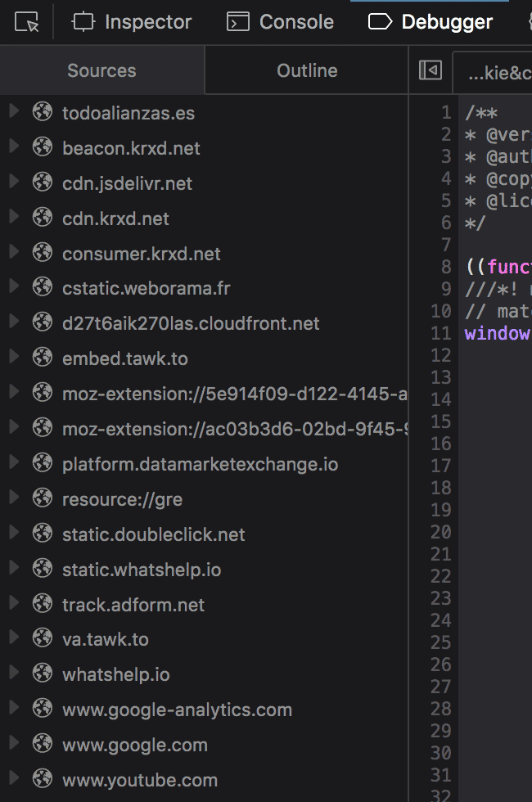Expand consumer.krxd.net disclosure triangle
Viewport: 532px width, 802px height.
[15, 252]
